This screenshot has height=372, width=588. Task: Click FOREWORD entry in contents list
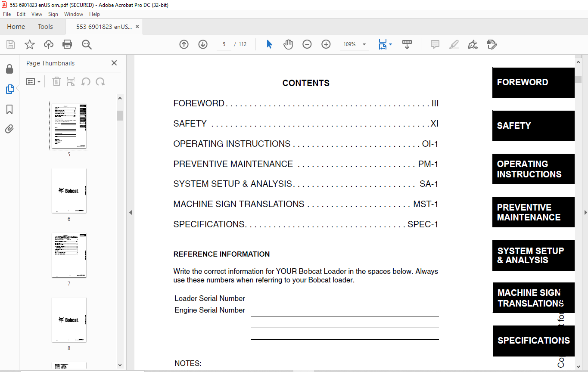coord(306,103)
